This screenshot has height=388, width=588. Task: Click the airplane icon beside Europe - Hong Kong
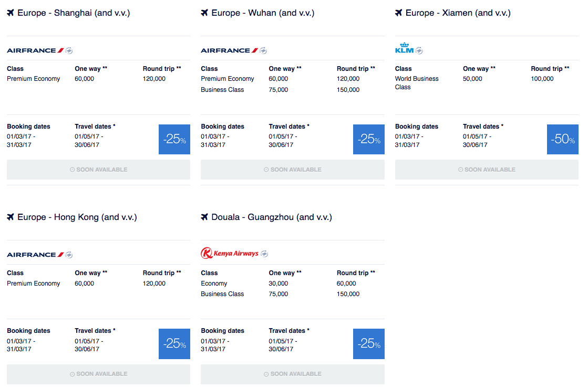[x=11, y=217]
